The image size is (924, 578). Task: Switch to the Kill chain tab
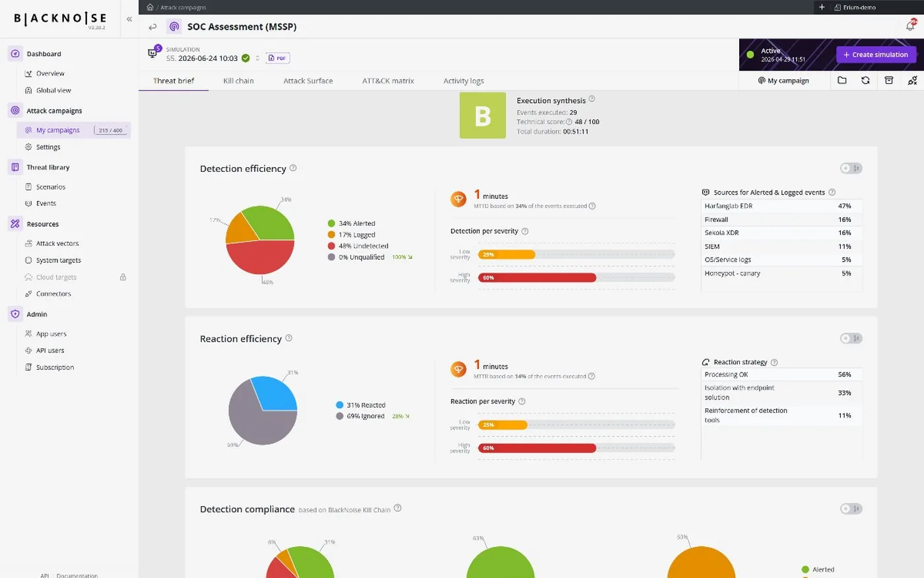click(238, 81)
